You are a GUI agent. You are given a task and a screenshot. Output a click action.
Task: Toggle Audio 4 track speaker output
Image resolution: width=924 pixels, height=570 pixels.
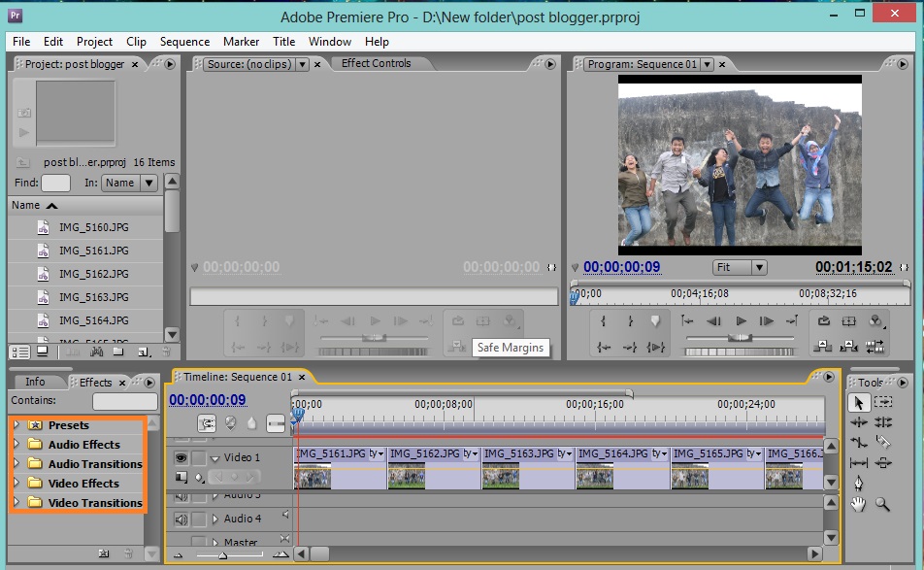[181, 520]
